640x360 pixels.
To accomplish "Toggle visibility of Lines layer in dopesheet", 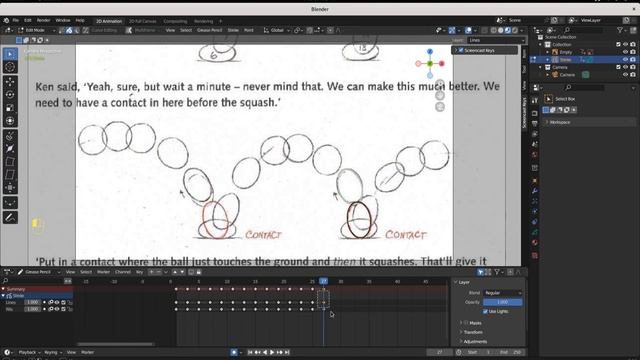I will [x=57, y=302].
